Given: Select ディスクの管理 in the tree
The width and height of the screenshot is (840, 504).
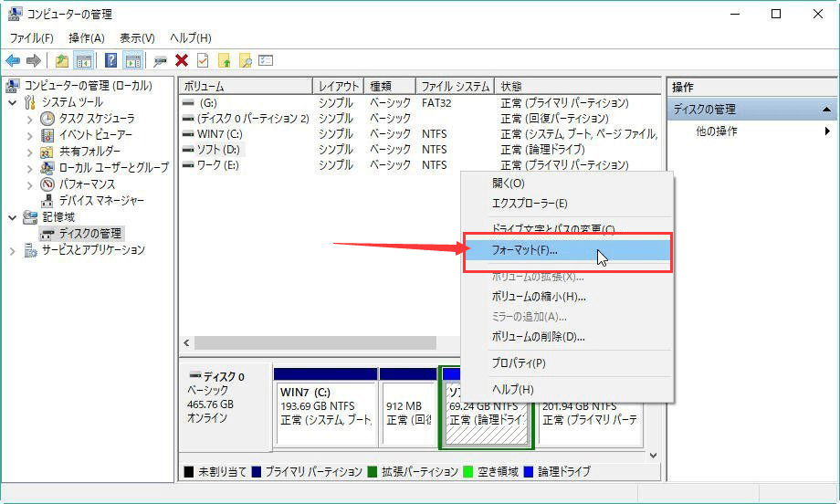Looking at the screenshot, I should coord(90,234).
